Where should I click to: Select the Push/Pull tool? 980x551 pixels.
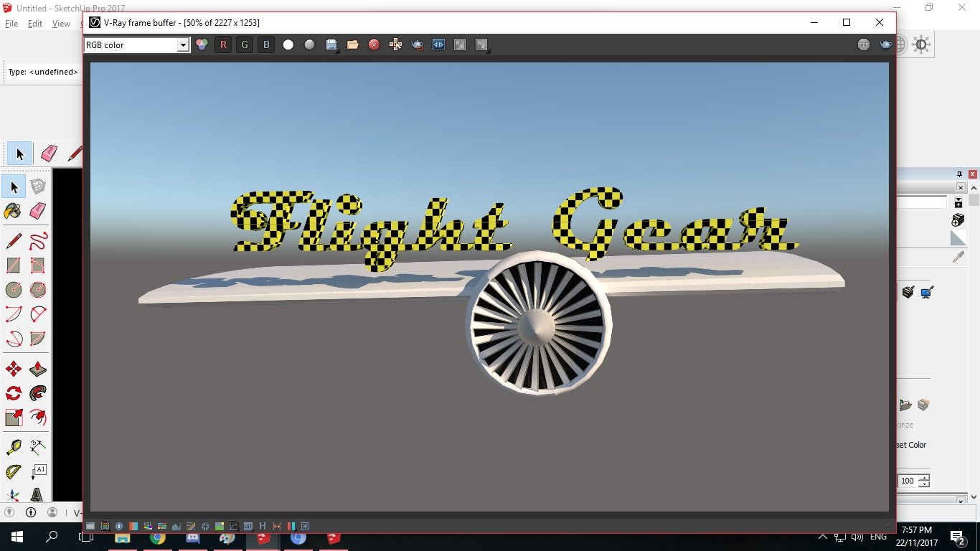[38, 369]
